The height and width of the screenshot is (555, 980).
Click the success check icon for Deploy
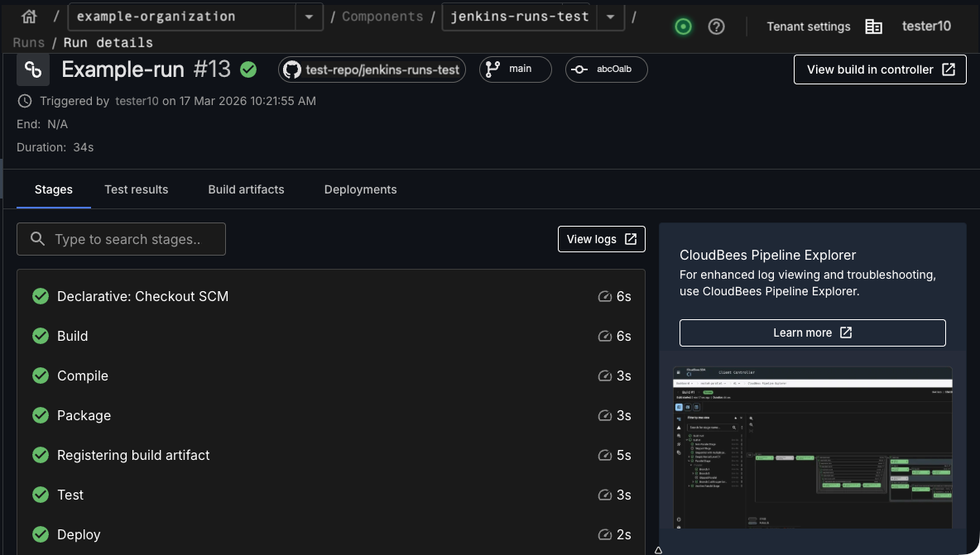click(41, 533)
